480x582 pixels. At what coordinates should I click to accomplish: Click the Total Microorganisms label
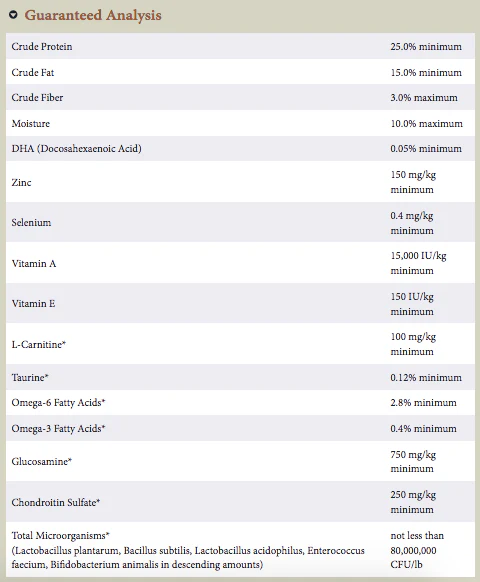point(61,535)
